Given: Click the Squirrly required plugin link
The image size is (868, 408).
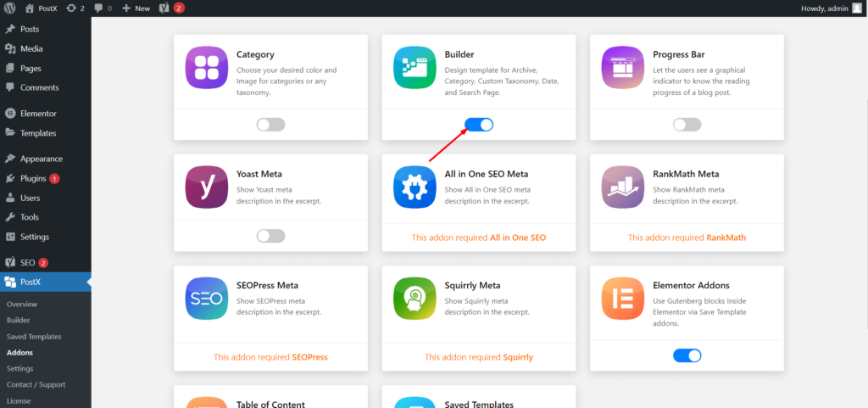Looking at the screenshot, I should [x=518, y=357].
